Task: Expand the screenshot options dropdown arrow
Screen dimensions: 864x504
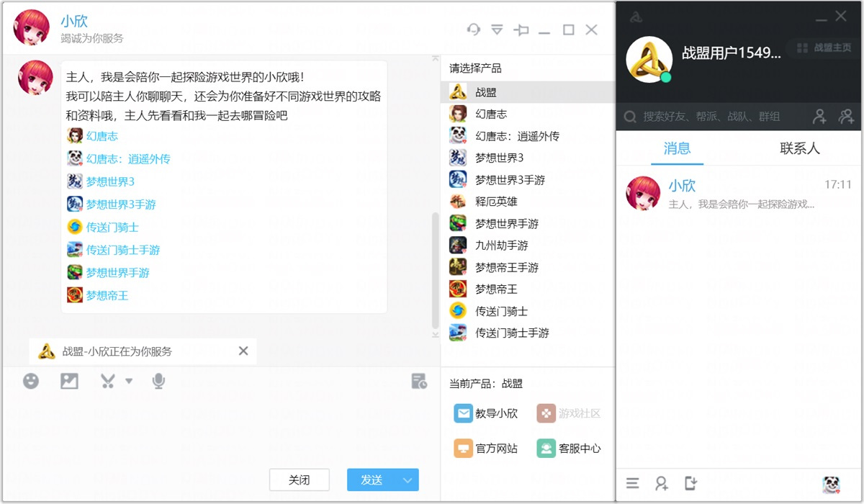Action: click(x=129, y=381)
